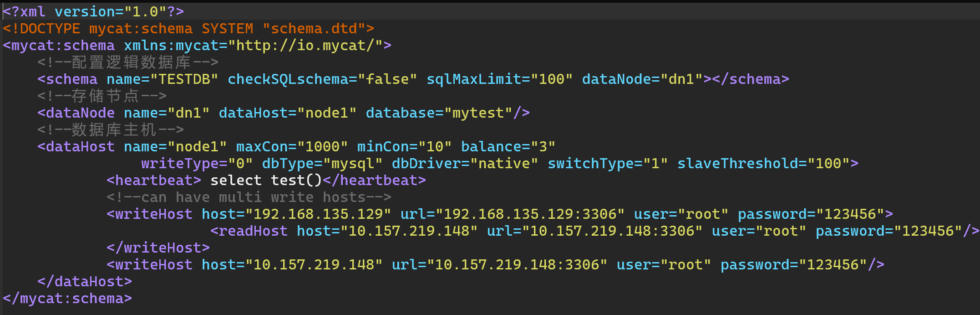Click the maxCon "1000" value

click(322, 147)
